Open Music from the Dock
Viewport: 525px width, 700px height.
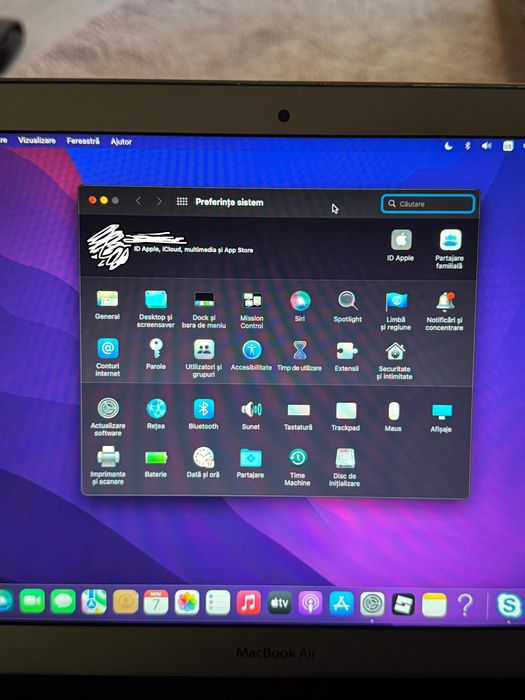pyautogui.click(x=249, y=603)
